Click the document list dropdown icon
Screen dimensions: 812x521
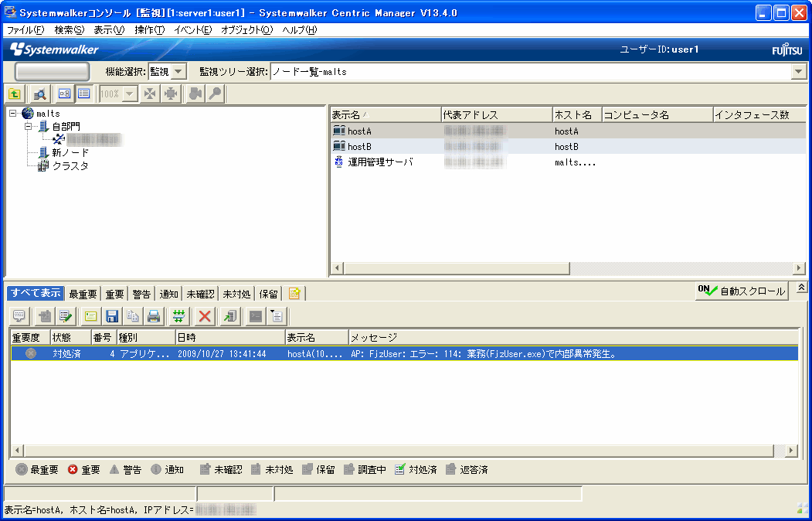point(277,316)
